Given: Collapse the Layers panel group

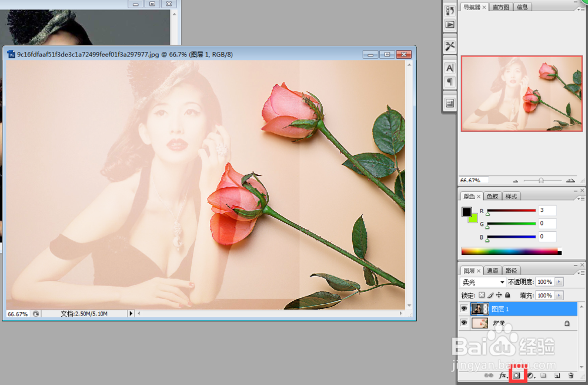Looking at the screenshot, I should coord(576,265).
